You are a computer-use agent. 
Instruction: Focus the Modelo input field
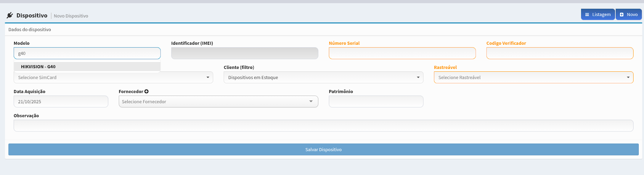tap(87, 53)
